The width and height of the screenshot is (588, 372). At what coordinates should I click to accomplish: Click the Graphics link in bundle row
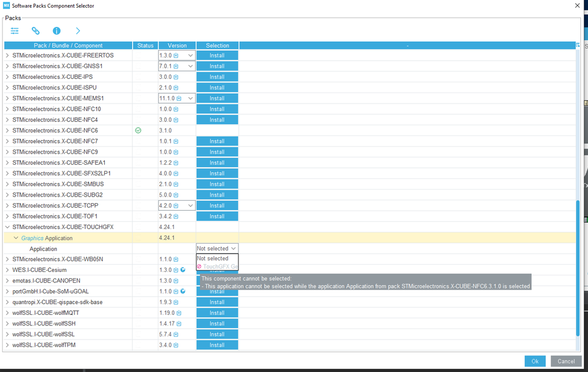tap(32, 238)
